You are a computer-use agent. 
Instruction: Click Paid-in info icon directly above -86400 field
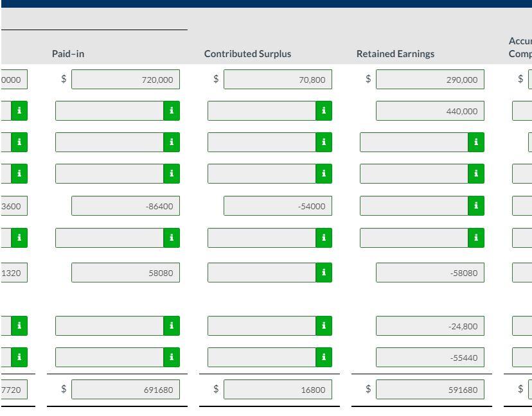click(172, 173)
